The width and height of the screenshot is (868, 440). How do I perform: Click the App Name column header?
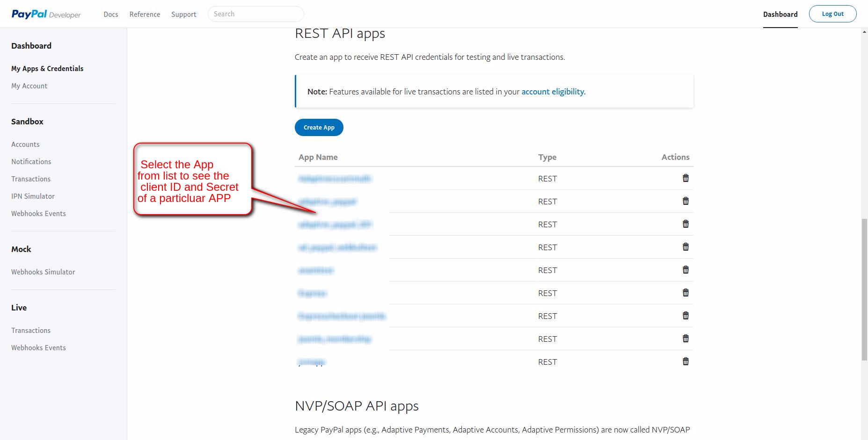click(x=318, y=157)
